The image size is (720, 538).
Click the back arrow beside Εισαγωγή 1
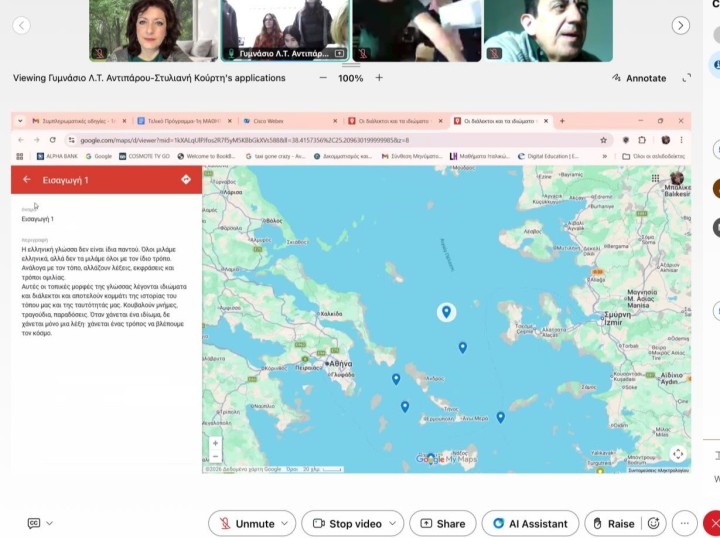(26, 180)
